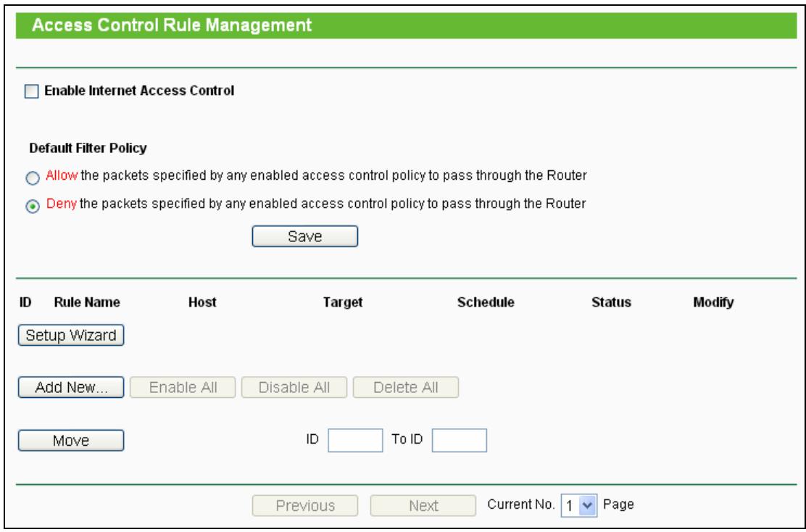Focus the ID input field
This screenshot has height=532, width=806.
(355, 441)
